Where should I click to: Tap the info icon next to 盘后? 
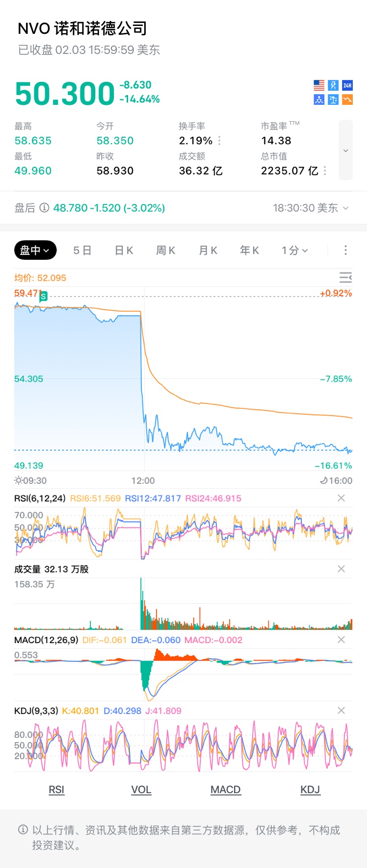pos(44,208)
